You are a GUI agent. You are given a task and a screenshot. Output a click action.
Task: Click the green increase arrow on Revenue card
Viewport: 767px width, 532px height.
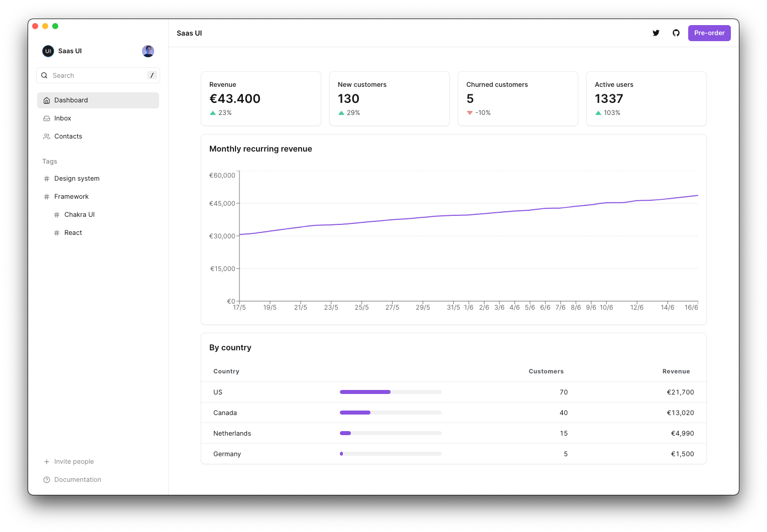coord(212,112)
